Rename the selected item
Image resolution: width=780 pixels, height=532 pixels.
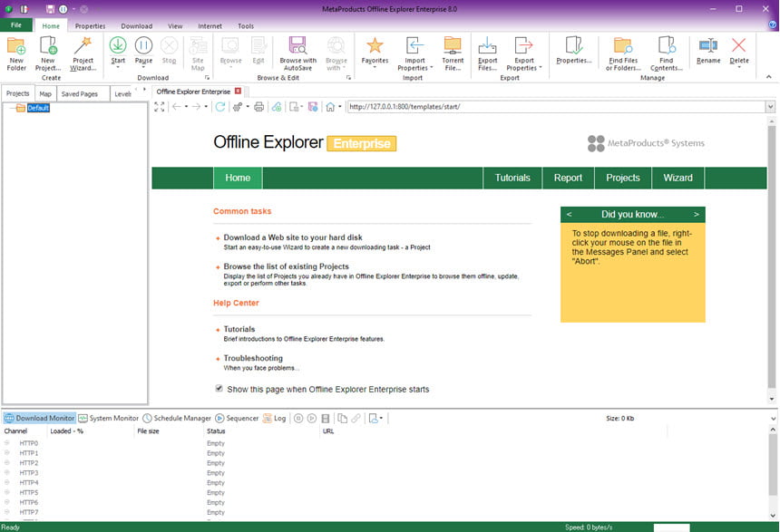pos(708,51)
